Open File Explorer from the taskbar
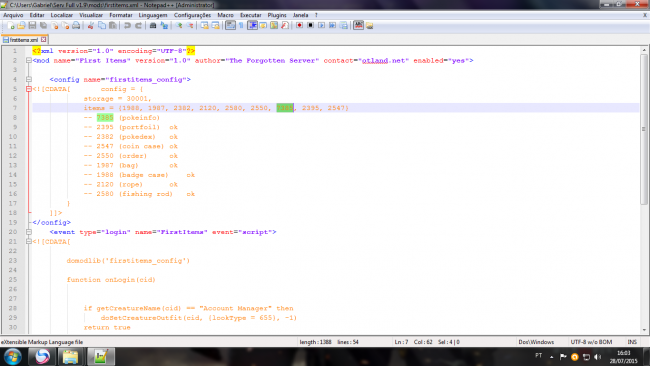Image resolution: width=650 pixels, height=366 pixels. [x=70, y=356]
